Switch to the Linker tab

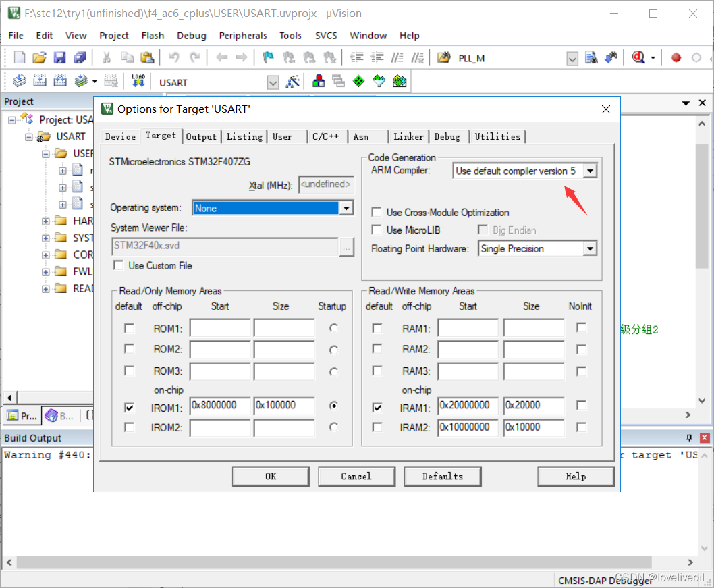[408, 136]
